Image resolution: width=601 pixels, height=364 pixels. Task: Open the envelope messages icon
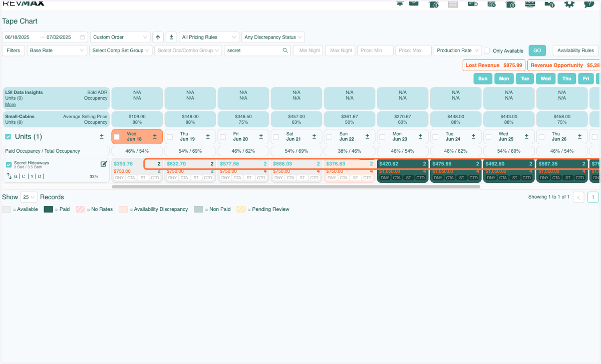coord(414,4)
